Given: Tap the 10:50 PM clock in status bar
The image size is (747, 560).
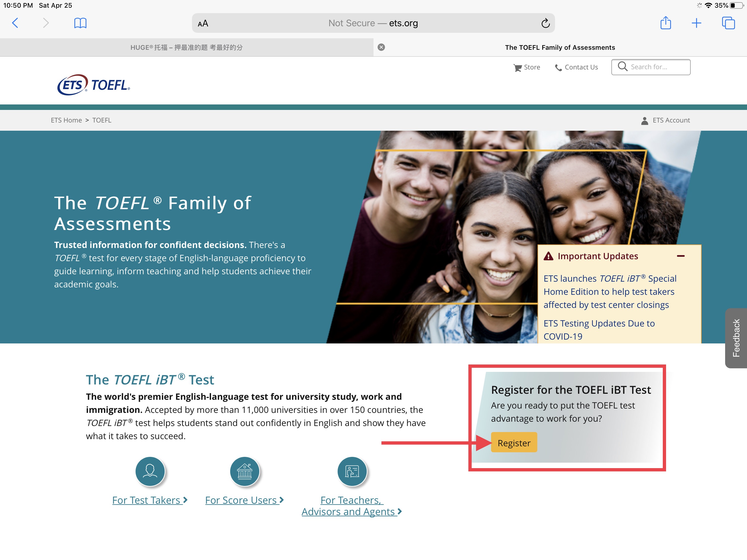Looking at the screenshot, I should tap(18, 5).
